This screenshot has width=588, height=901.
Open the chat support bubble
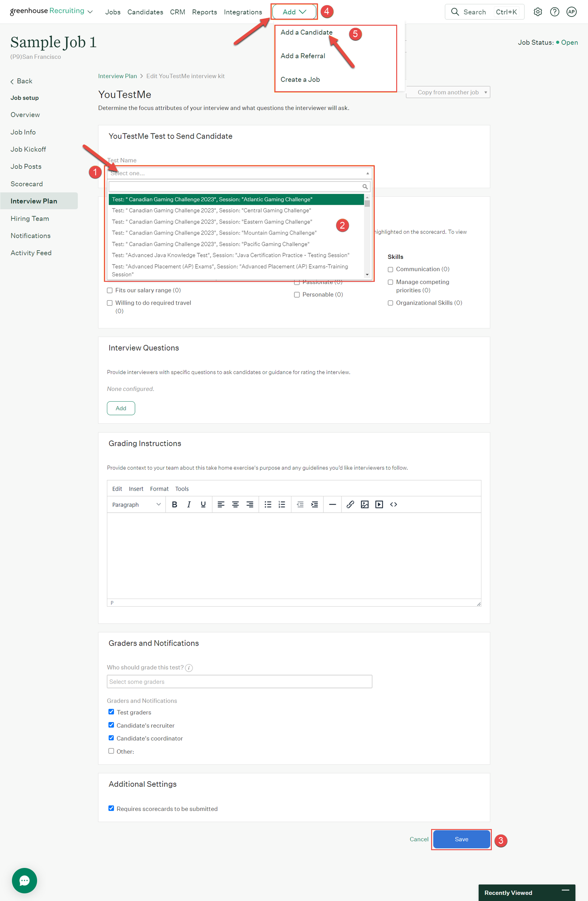point(25,880)
